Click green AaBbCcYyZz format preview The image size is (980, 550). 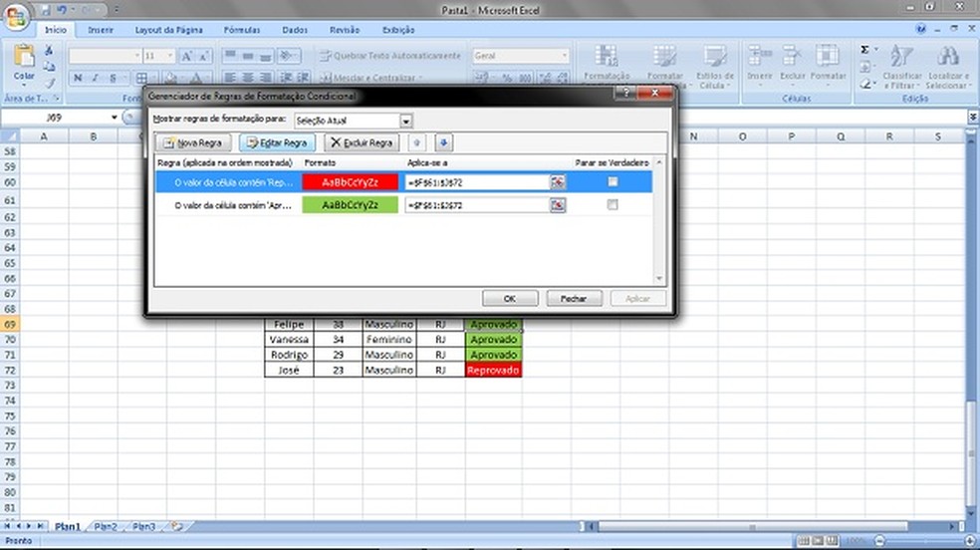pyautogui.click(x=350, y=205)
